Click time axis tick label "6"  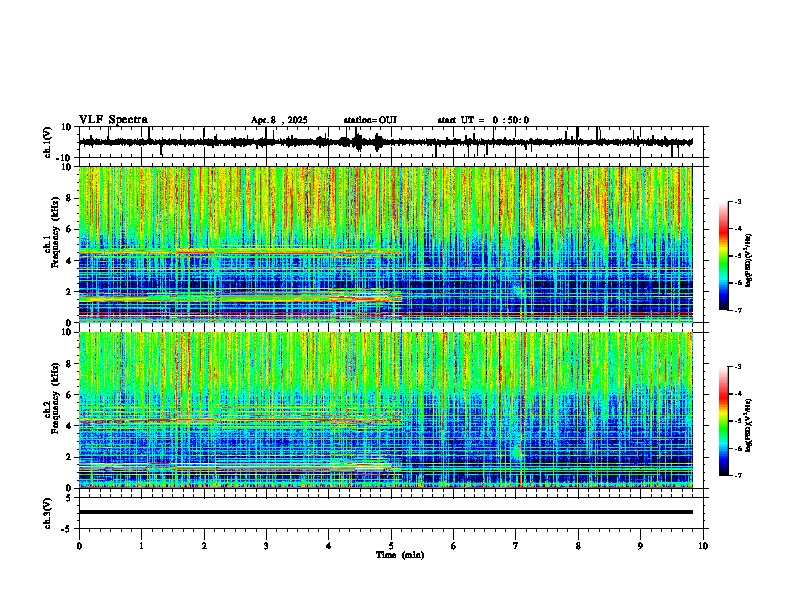point(454,546)
